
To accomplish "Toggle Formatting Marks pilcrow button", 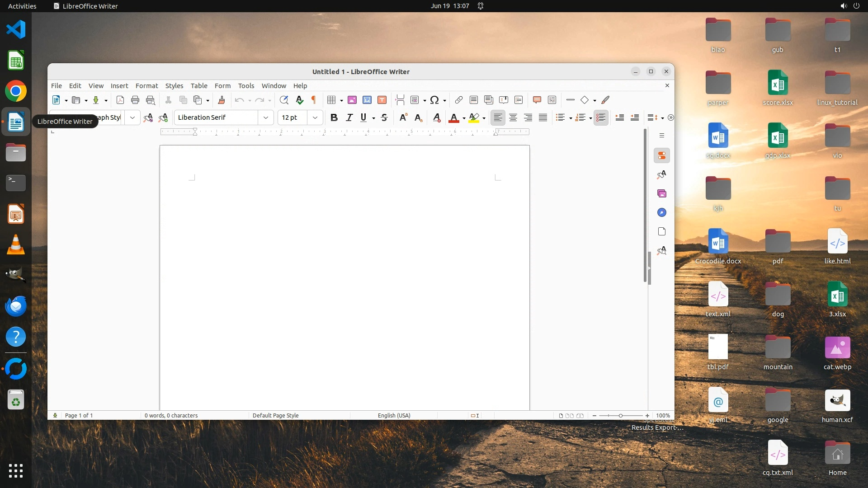I will [314, 100].
